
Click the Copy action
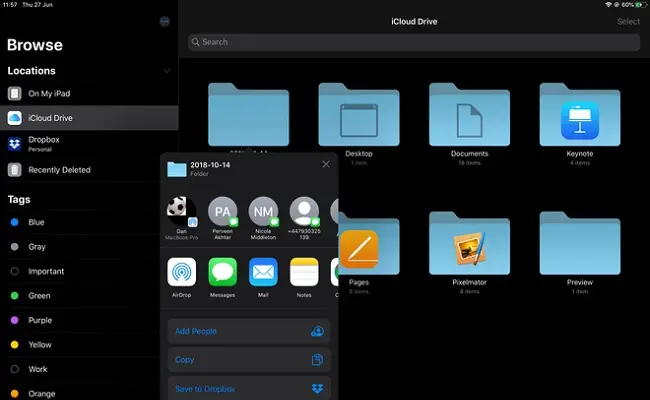coord(249,359)
